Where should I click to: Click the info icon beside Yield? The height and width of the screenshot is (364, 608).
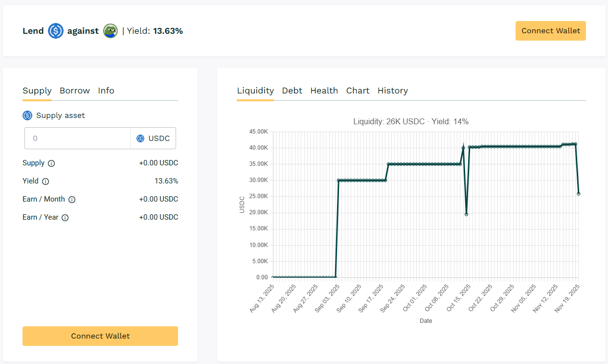click(45, 182)
